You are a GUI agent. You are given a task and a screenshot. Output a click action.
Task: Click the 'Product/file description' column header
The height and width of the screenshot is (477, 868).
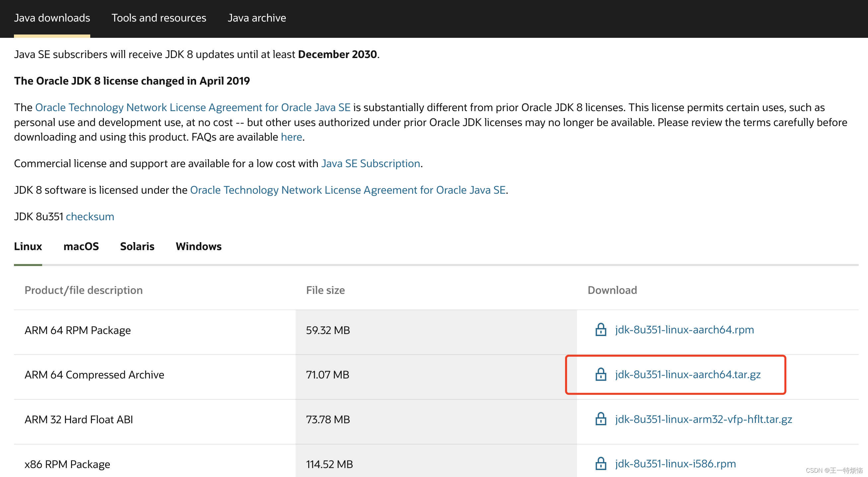pos(84,290)
